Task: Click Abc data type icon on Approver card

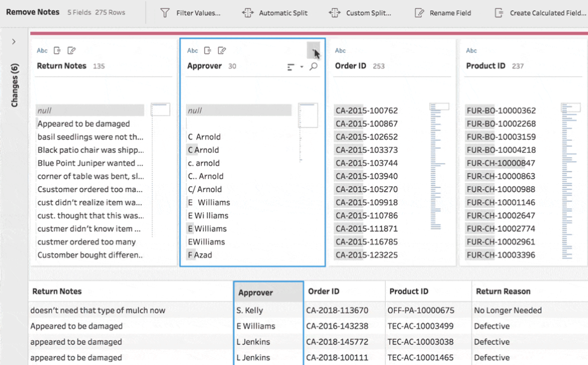Action: [193, 50]
